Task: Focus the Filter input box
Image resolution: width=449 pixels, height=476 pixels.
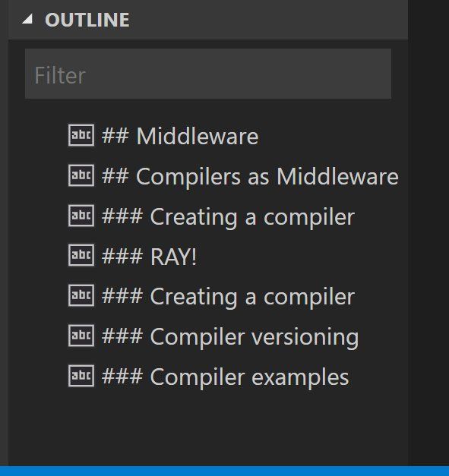Action: [x=208, y=74]
